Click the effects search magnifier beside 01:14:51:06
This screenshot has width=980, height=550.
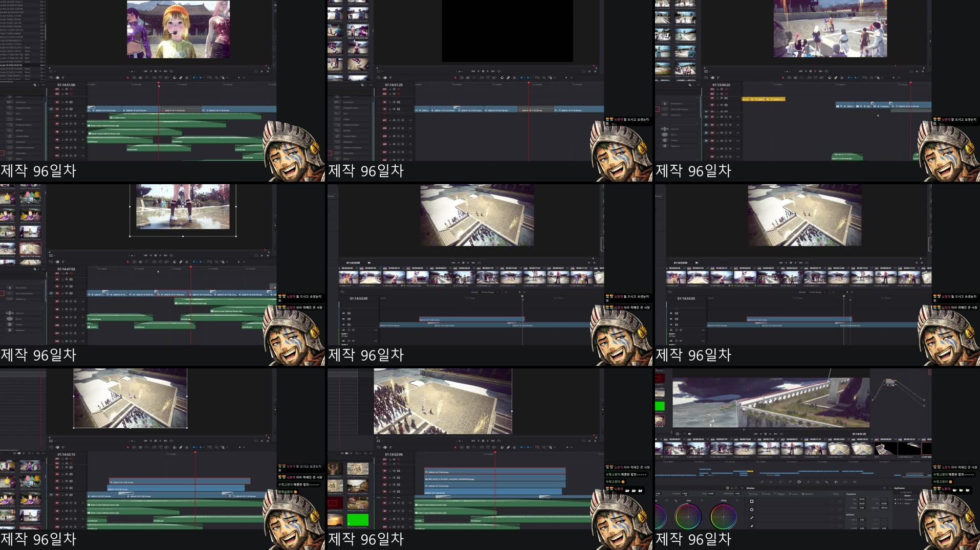pos(35,85)
